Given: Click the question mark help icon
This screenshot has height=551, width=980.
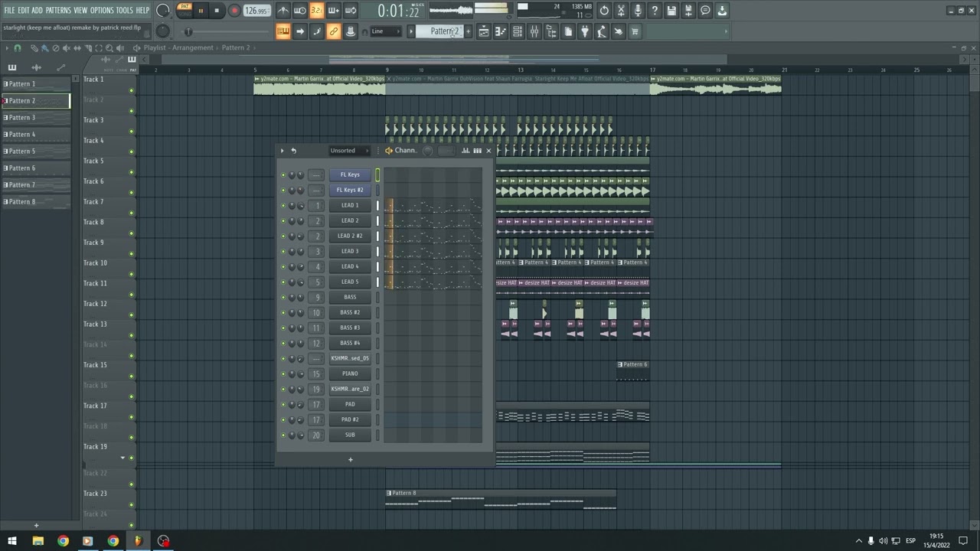Looking at the screenshot, I should [x=655, y=11].
